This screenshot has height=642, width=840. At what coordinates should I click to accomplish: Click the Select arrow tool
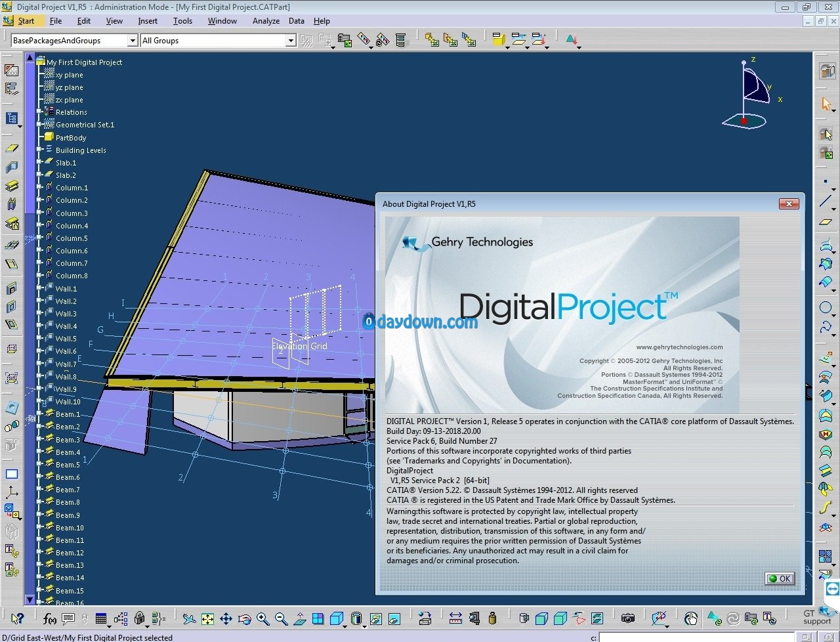(x=826, y=104)
